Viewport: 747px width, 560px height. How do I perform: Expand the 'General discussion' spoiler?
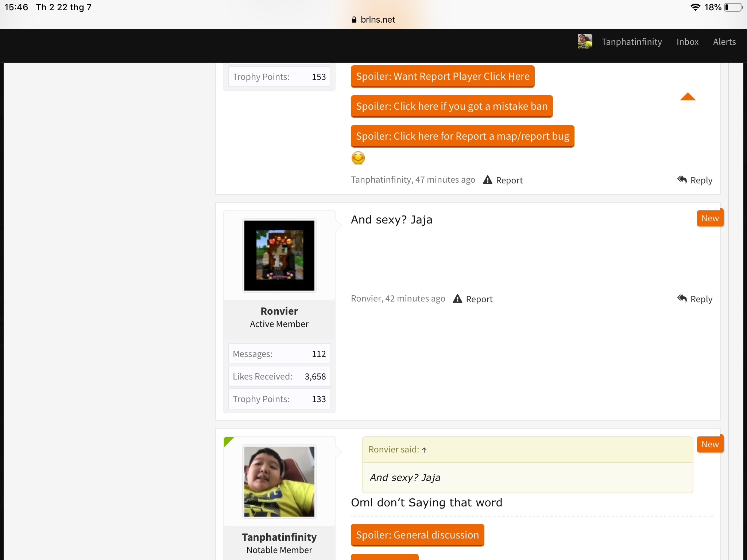coord(417,535)
